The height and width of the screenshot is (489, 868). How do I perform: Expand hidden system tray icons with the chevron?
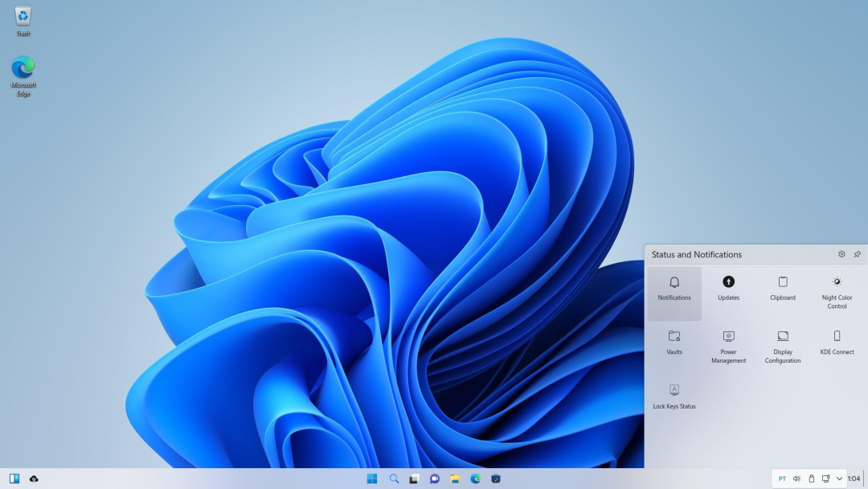838,478
